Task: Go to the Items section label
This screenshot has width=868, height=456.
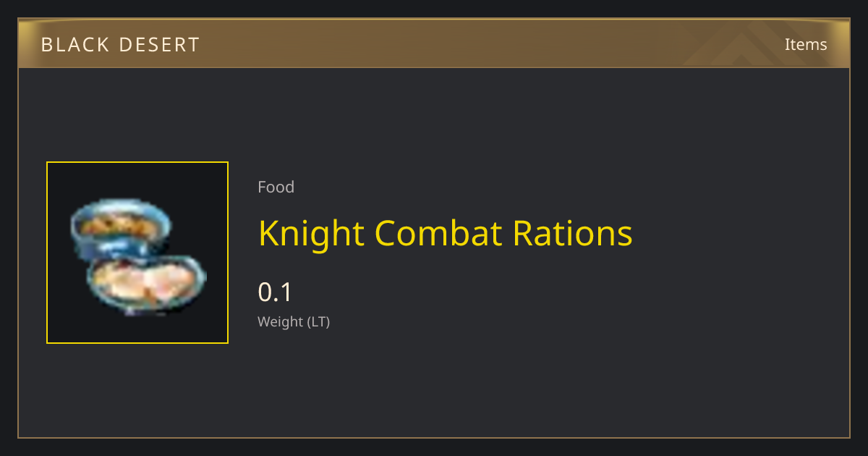Action: (806, 44)
